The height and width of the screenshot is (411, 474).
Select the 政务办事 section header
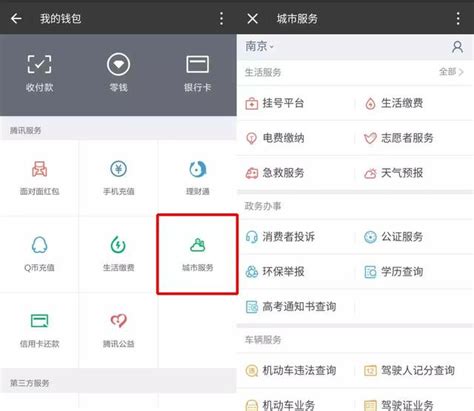263,206
